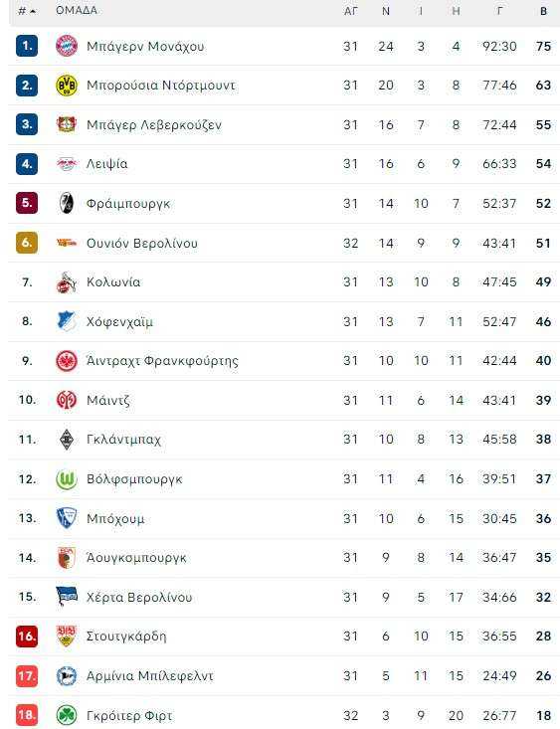
Task: Click the Borussia Dortmund BVB logo
Action: [67, 86]
